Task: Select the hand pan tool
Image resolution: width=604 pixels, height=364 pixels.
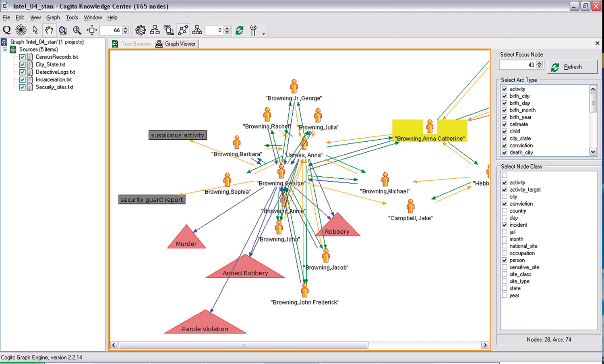Action: [49, 30]
